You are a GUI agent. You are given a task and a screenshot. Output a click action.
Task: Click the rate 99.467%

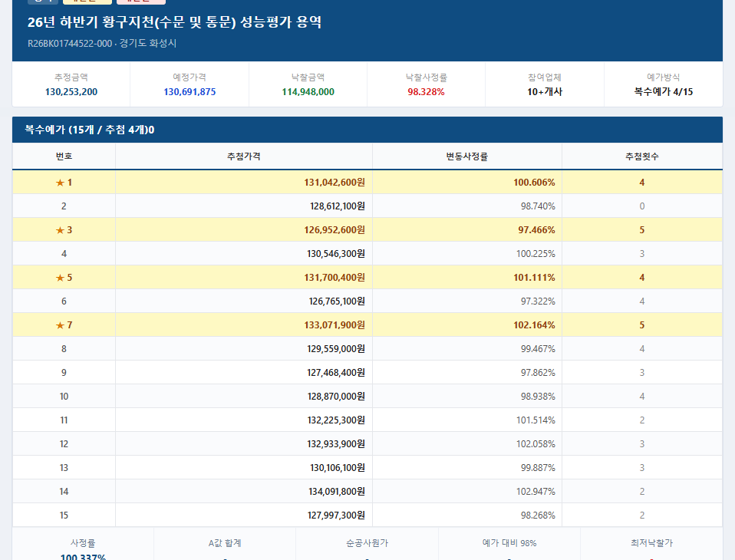click(x=538, y=348)
